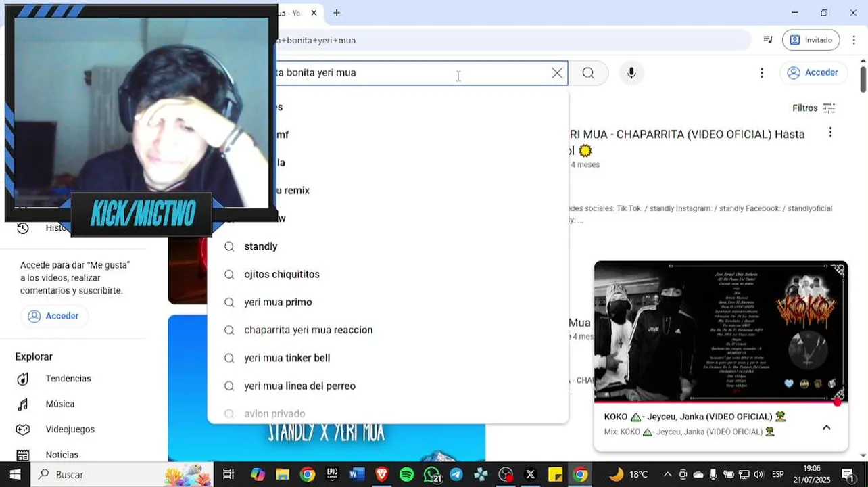The height and width of the screenshot is (487, 868).
Task: Open the taskbar clock and date
Action: tap(812, 474)
